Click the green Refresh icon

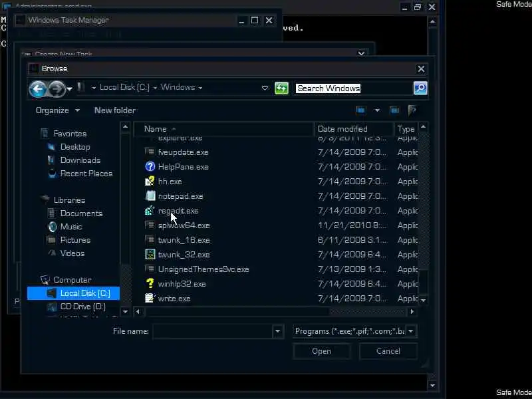tap(281, 88)
